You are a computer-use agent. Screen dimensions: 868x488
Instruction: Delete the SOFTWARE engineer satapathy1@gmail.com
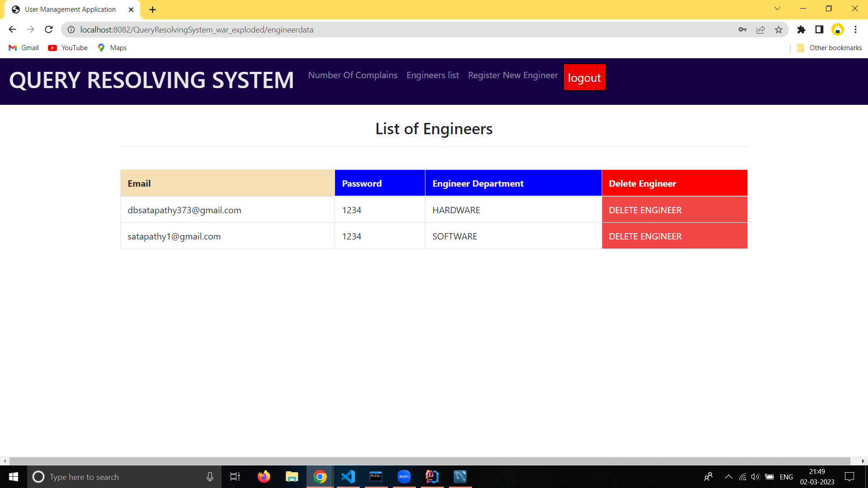point(645,236)
